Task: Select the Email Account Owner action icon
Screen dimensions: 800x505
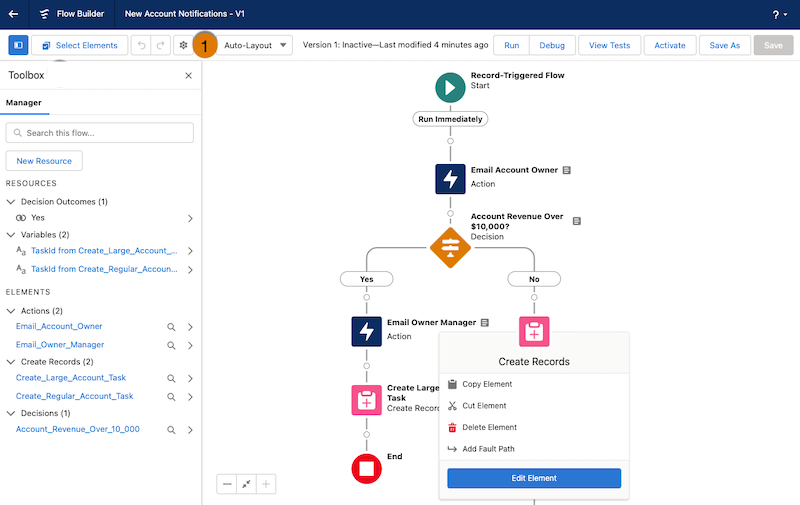Action: 450,179
